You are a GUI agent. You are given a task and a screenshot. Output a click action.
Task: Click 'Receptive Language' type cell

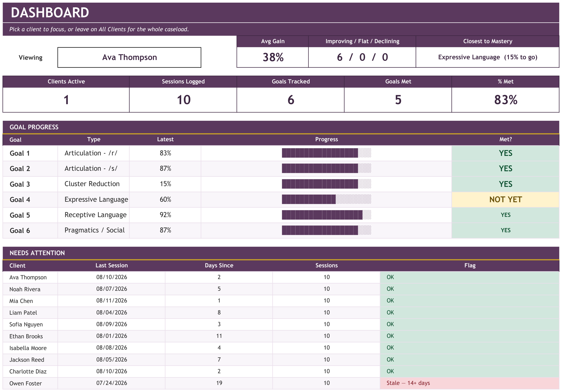pyautogui.click(x=93, y=215)
